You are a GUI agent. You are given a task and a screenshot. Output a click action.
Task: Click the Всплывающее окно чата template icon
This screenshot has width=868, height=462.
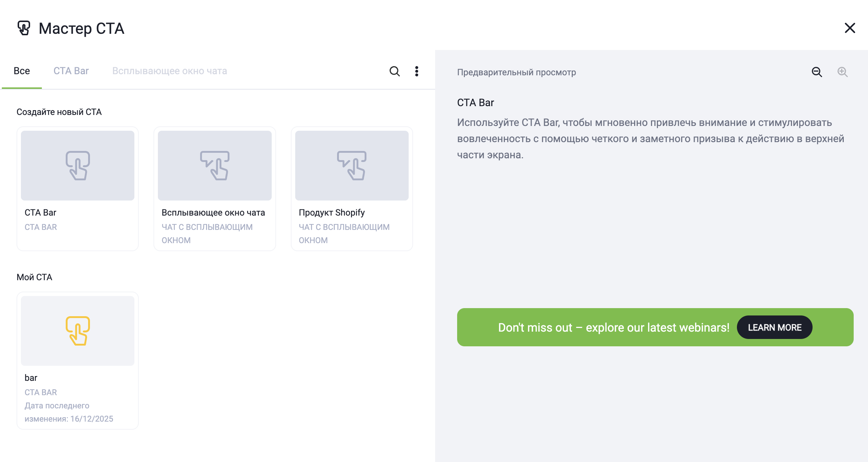click(214, 166)
